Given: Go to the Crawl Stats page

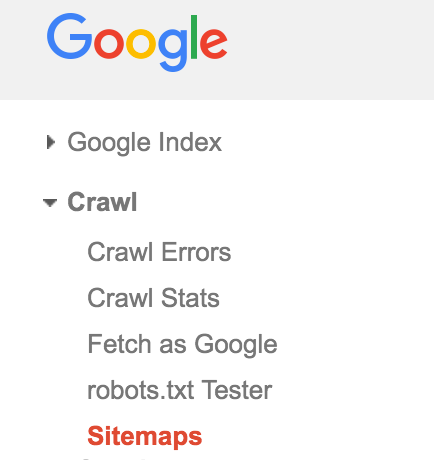Looking at the screenshot, I should (153, 298).
